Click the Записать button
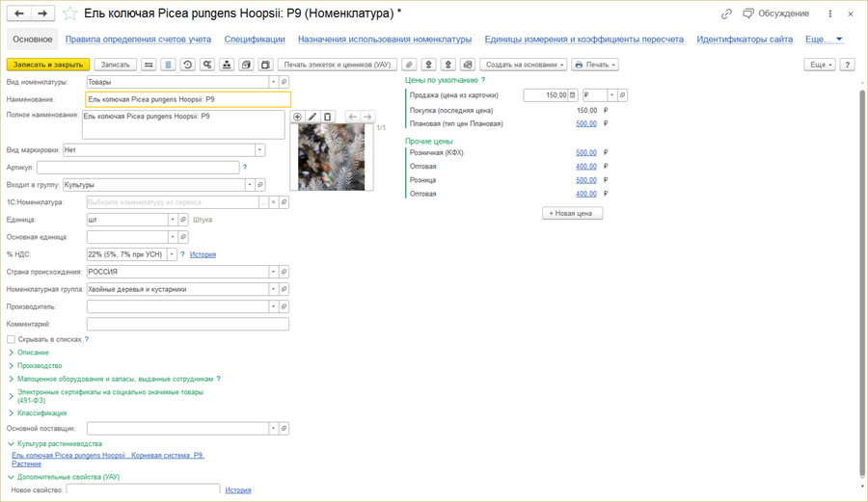 click(115, 65)
